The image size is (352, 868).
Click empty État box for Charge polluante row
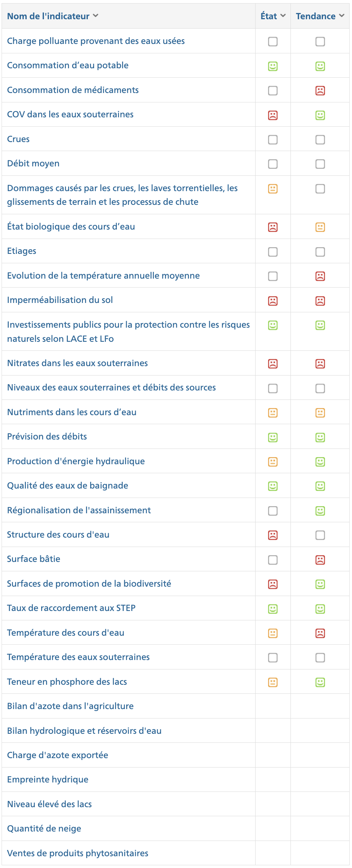pos(273,42)
